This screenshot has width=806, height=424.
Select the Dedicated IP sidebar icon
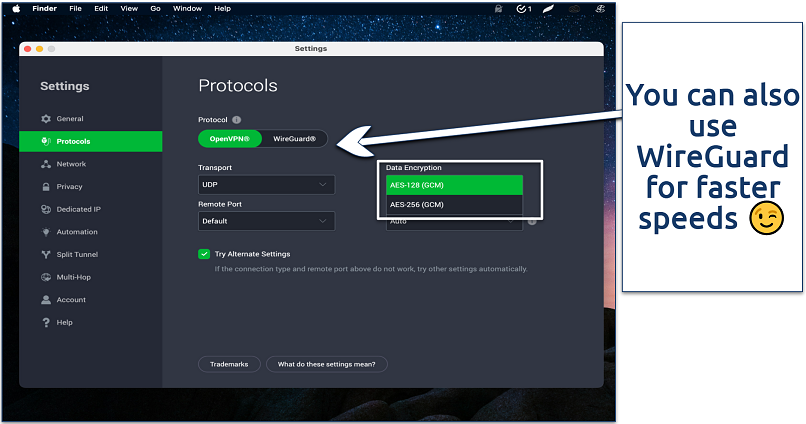tap(46, 210)
